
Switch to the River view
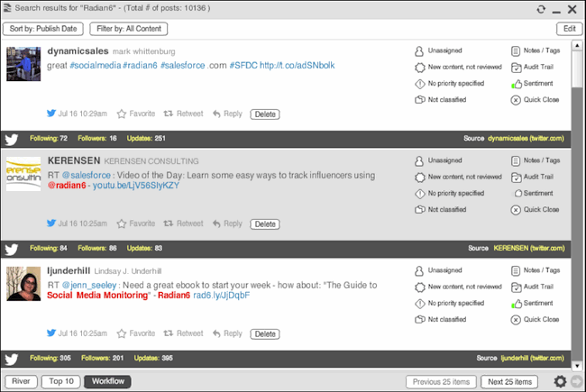[21, 381]
